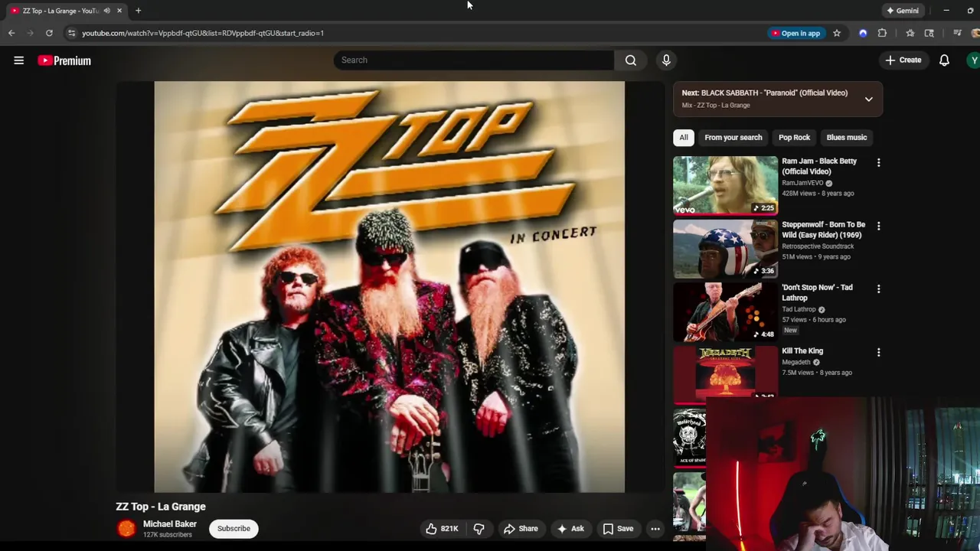The height and width of the screenshot is (551, 980).
Task: Open media controls icon in toolbar
Action: [x=957, y=33]
